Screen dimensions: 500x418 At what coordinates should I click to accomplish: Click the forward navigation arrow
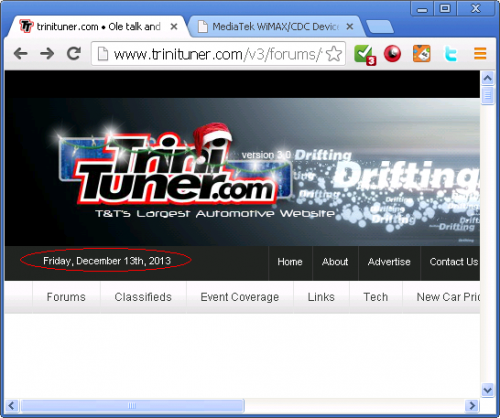tap(47, 54)
